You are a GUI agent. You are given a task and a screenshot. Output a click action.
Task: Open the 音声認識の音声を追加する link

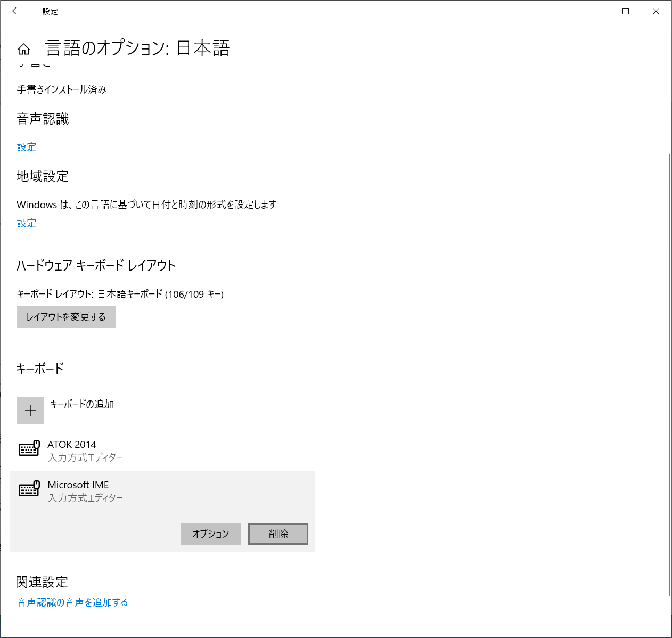pyautogui.click(x=72, y=602)
